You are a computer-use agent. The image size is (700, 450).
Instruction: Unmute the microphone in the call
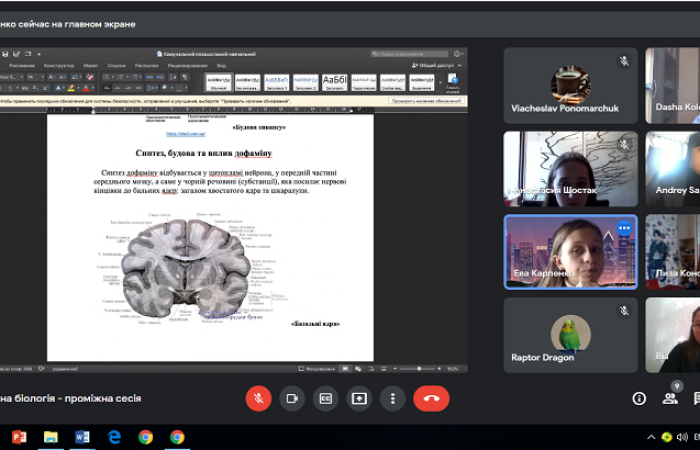(259, 398)
